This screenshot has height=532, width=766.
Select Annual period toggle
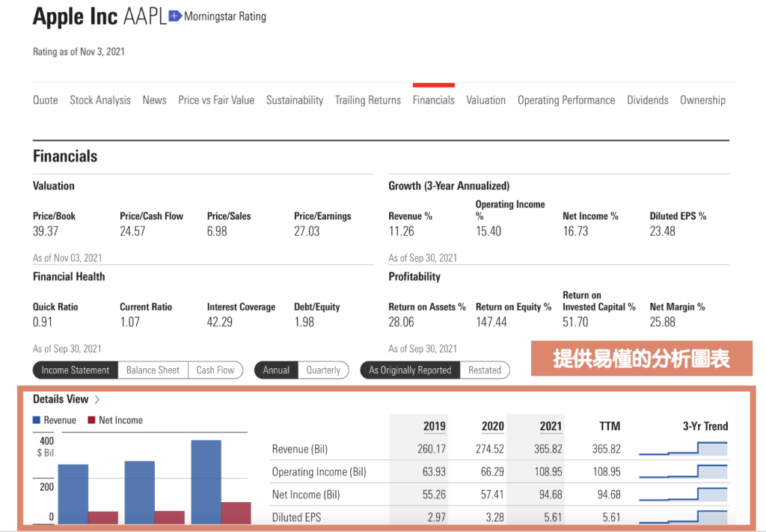click(x=276, y=370)
